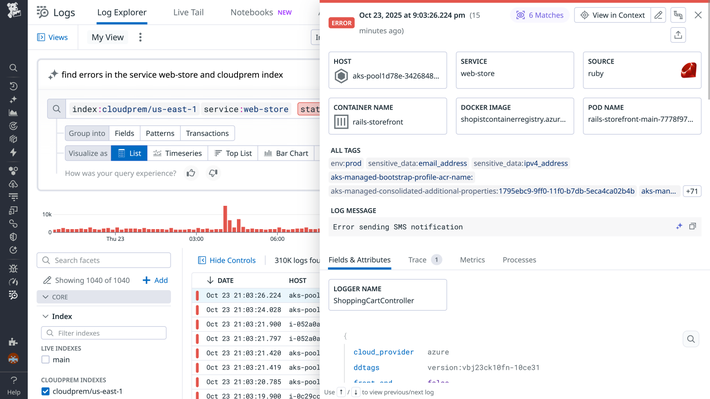Image resolution: width=710 pixels, height=399 pixels.
Task: Add a facet with Add button
Action: click(x=155, y=280)
